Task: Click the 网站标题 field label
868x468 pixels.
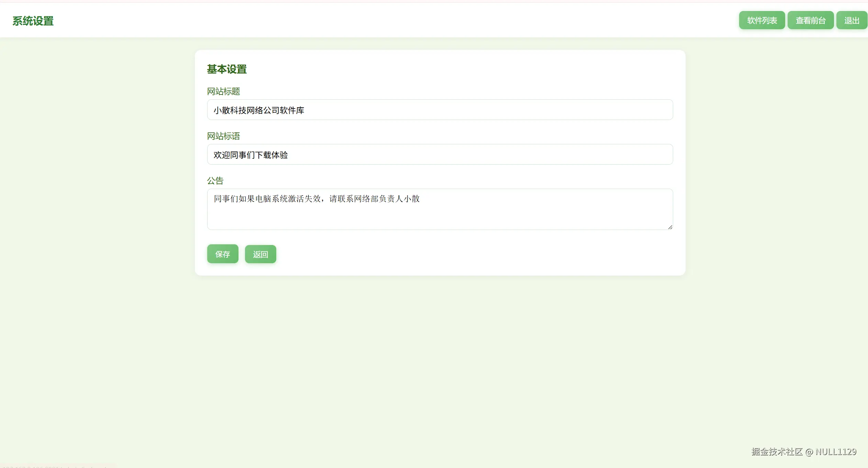Action: [x=223, y=91]
